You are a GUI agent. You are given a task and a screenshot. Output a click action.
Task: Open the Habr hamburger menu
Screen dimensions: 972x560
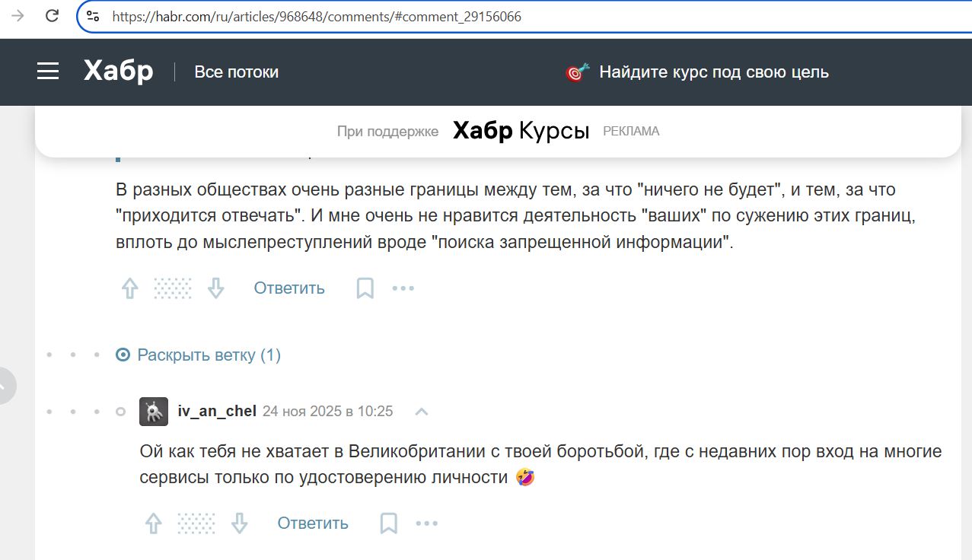coord(48,72)
